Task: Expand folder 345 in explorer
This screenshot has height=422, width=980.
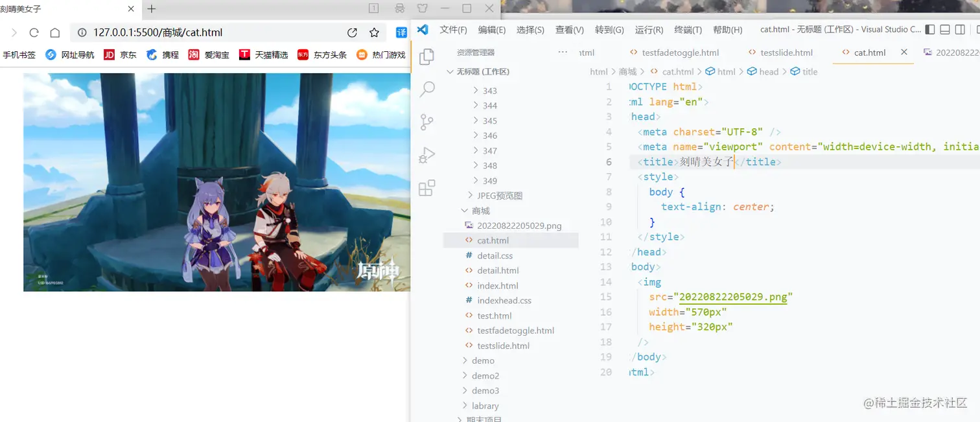Action: 485,121
